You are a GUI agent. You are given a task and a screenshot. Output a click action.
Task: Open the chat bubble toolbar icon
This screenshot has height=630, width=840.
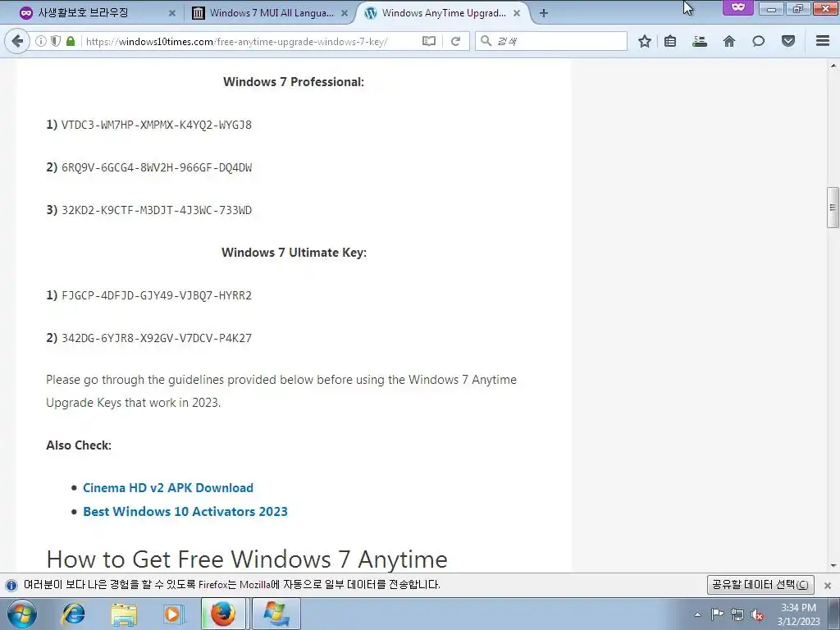click(x=759, y=41)
